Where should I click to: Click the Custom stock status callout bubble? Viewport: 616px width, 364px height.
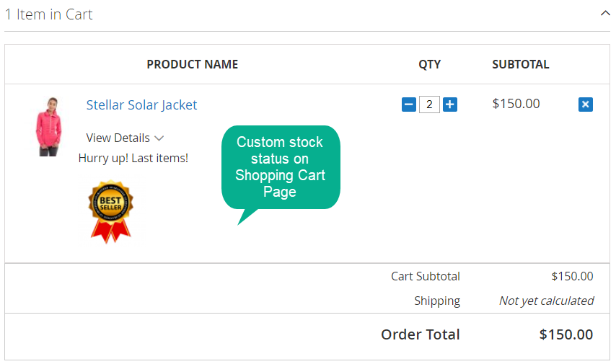(281, 167)
